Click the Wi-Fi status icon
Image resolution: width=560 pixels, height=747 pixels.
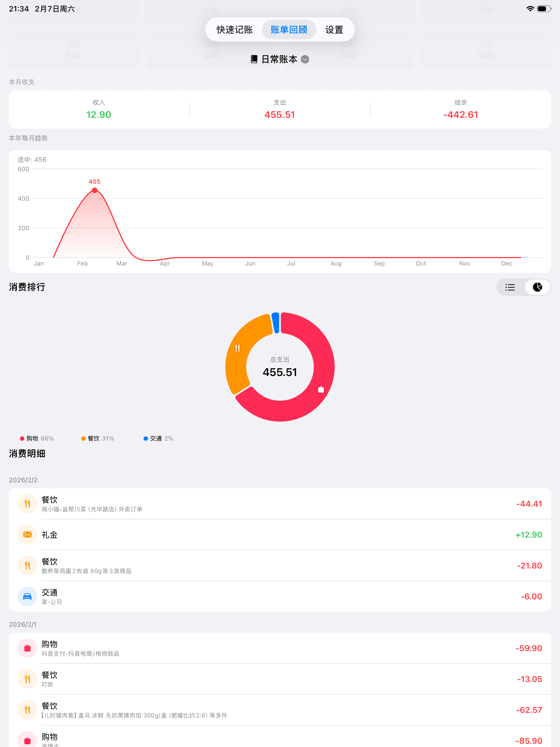coord(530,9)
